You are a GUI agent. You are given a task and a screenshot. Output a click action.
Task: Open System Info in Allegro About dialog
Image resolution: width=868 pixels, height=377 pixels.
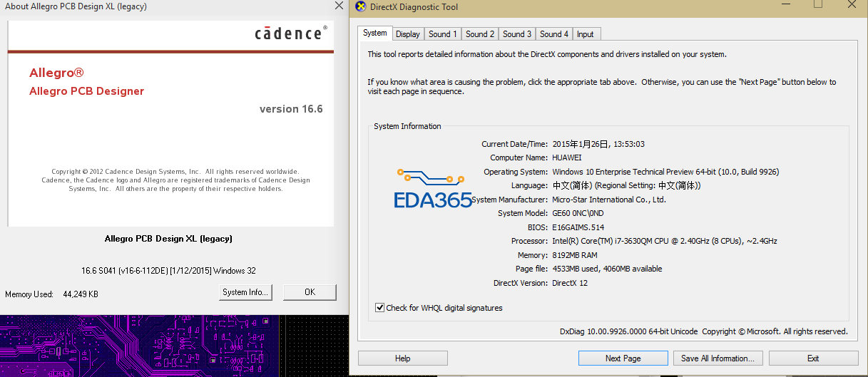pyautogui.click(x=245, y=292)
